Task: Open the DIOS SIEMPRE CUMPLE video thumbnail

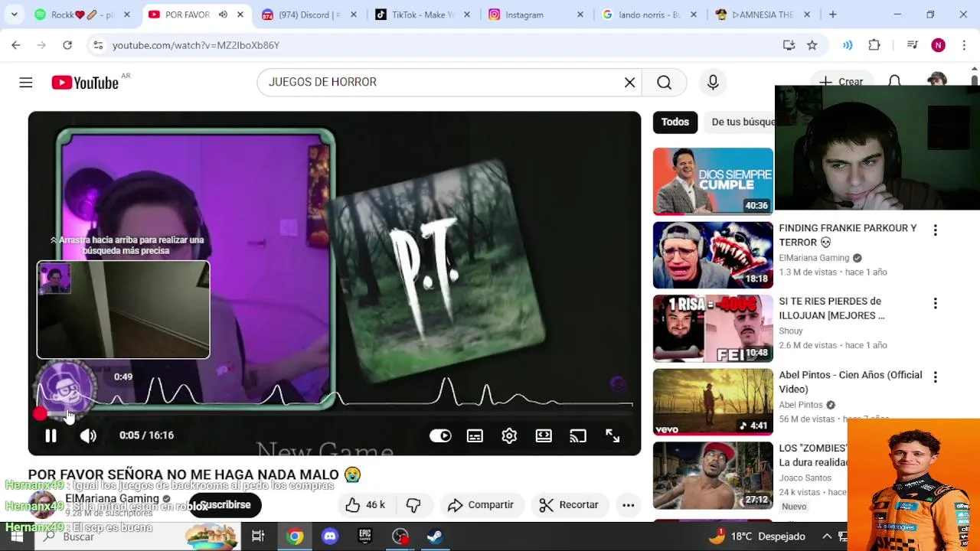Action: click(x=713, y=181)
